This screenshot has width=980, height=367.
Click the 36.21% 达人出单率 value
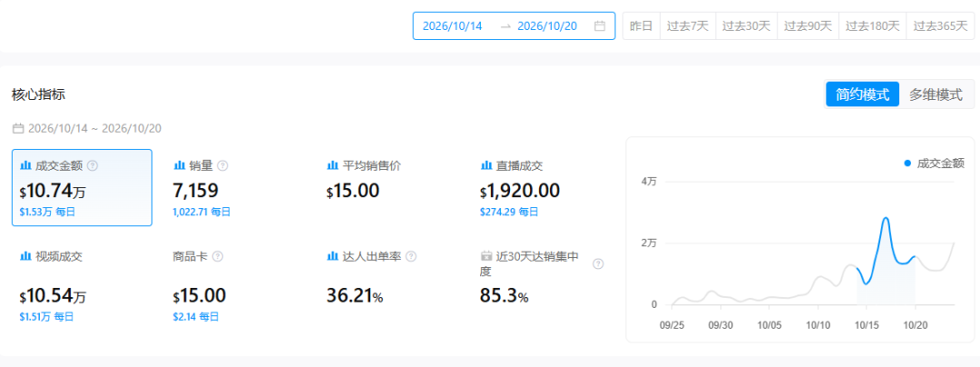coord(355,295)
